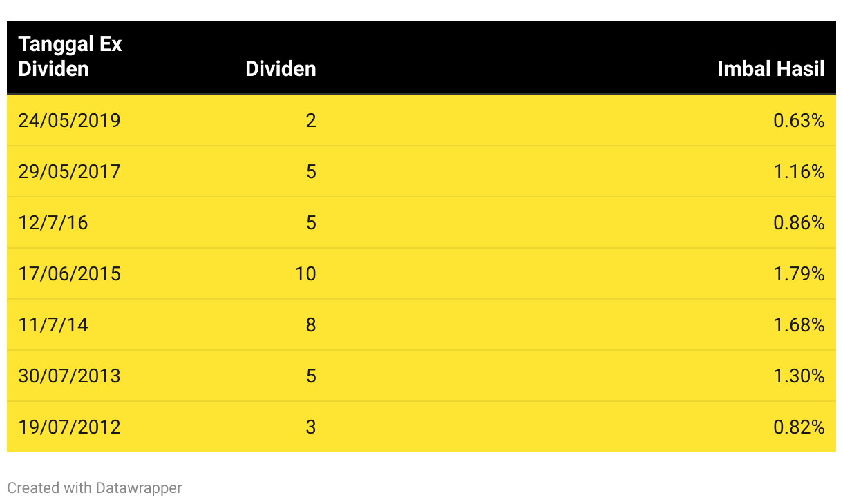The height and width of the screenshot is (504, 843).
Task: Click the dividend value 8
Action: click(x=311, y=325)
